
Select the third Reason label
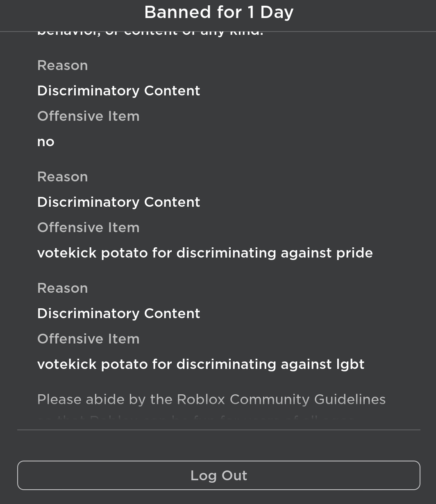(62, 288)
